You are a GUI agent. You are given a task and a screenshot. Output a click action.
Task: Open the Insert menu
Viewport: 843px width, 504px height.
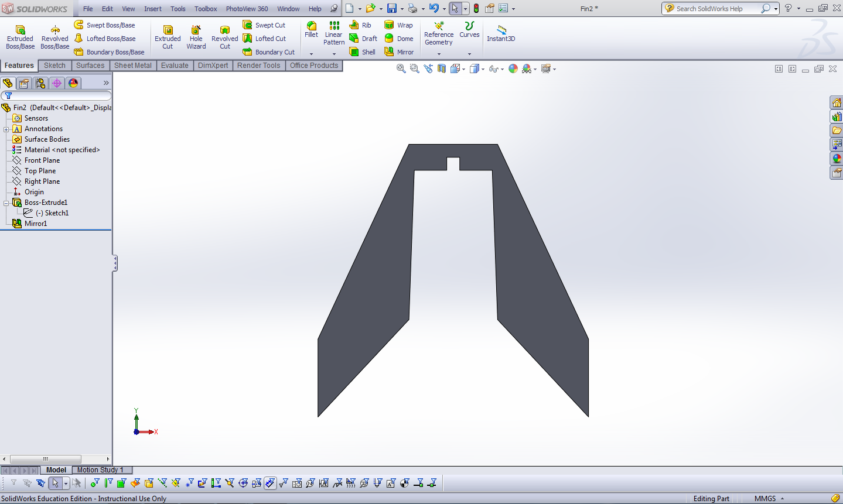pos(153,9)
